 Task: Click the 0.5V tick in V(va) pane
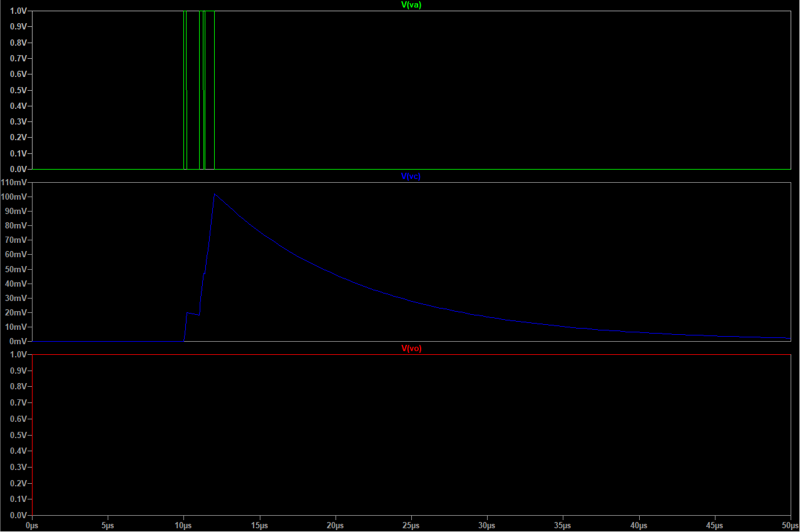click(x=18, y=90)
